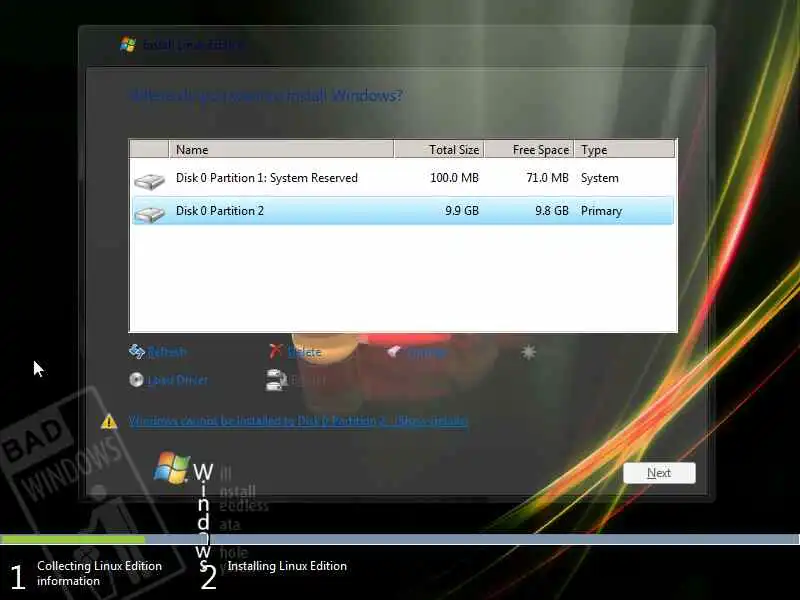This screenshot has height=600, width=800.
Task: Click the 'Collecting Linux Edition information' step
Action: point(99,573)
